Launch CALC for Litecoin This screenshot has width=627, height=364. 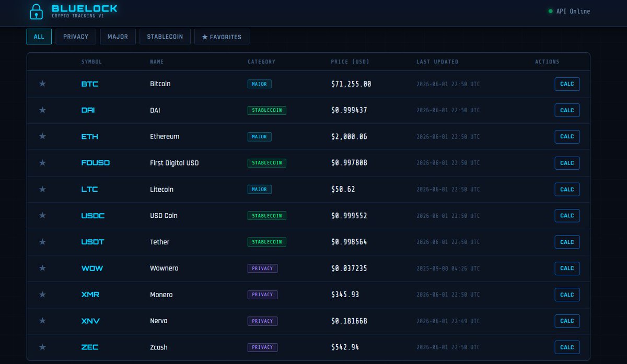pos(567,189)
